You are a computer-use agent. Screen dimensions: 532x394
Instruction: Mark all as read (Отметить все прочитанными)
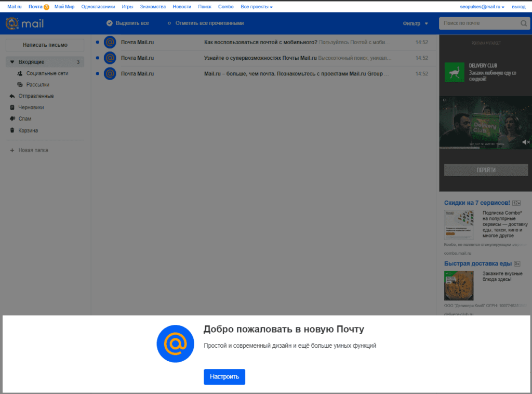pyautogui.click(x=206, y=23)
